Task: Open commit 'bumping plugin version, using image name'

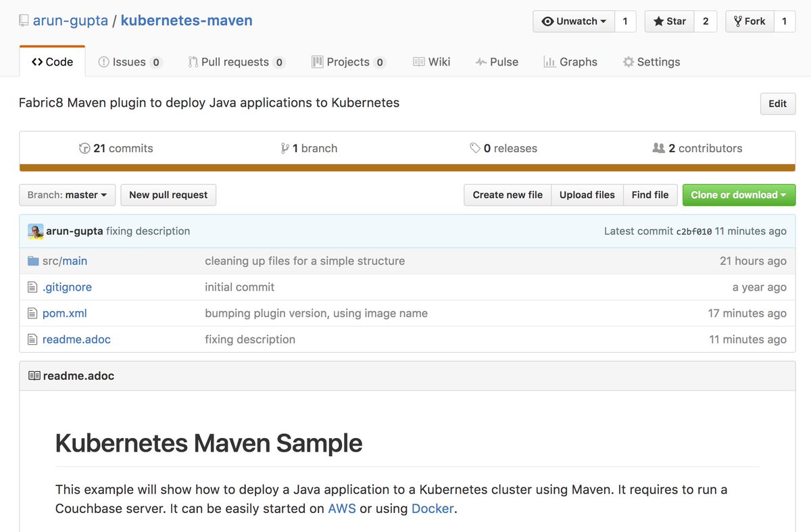Action: (316, 314)
